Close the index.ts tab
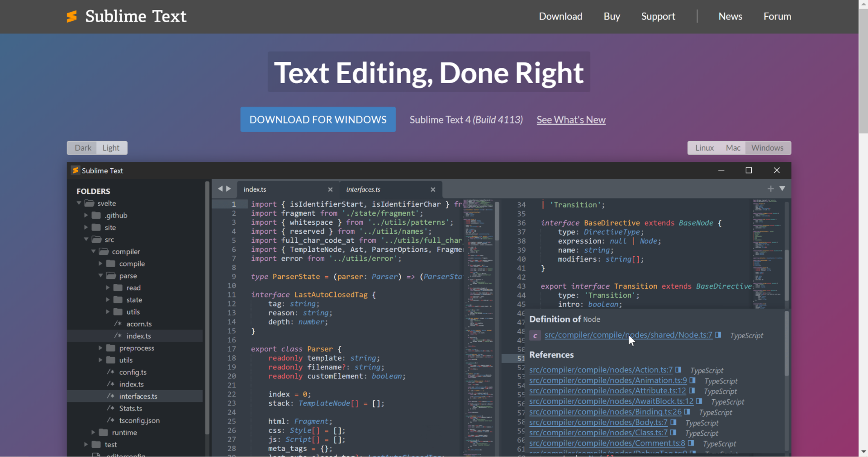The height and width of the screenshot is (457, 868). tap(330, 189)
